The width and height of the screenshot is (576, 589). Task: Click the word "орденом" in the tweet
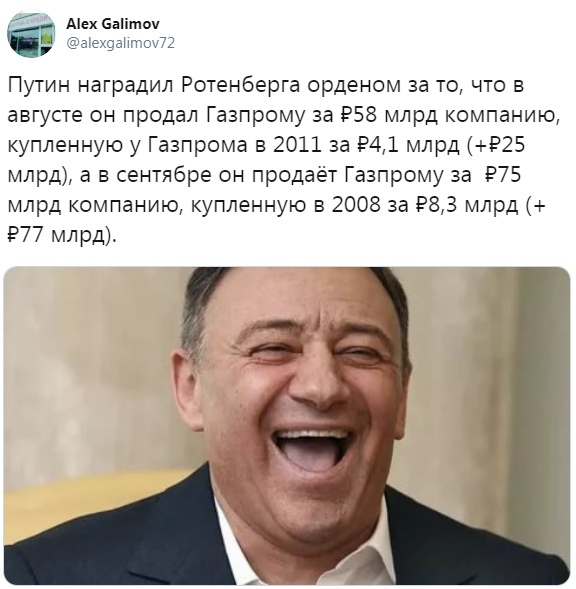click(355, 86)
